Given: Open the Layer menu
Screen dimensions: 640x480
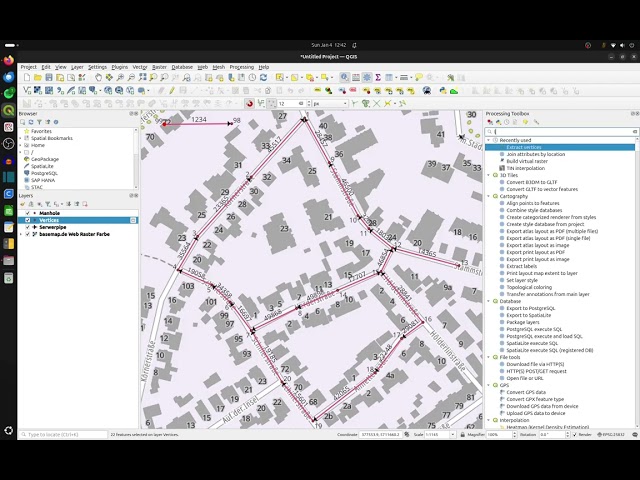Looking at the screenshot, I should point(77,67).
